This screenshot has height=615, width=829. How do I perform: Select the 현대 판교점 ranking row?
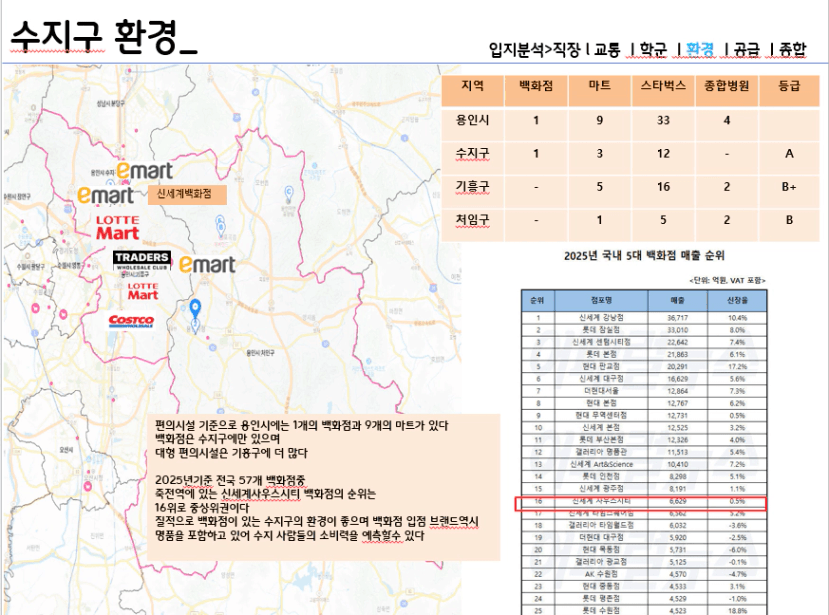coord(644,366)
